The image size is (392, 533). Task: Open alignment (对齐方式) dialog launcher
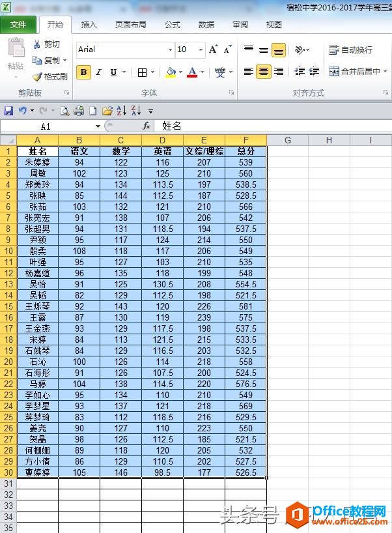click(x=386, y=92)
